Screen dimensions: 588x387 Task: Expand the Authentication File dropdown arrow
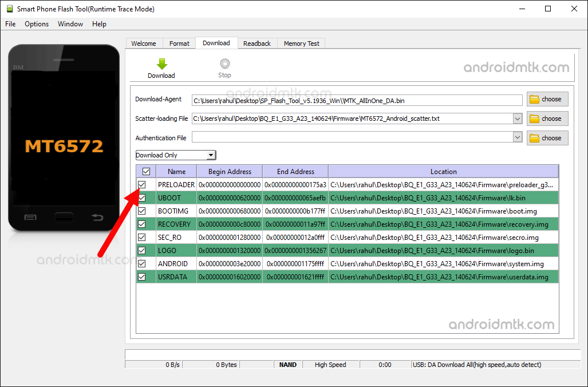[518, 137]
